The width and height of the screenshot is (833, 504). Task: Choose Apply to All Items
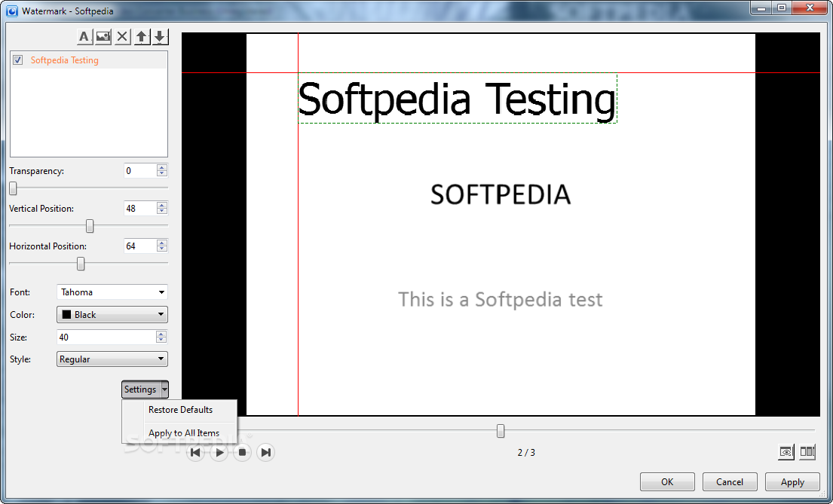click(184, 433)
